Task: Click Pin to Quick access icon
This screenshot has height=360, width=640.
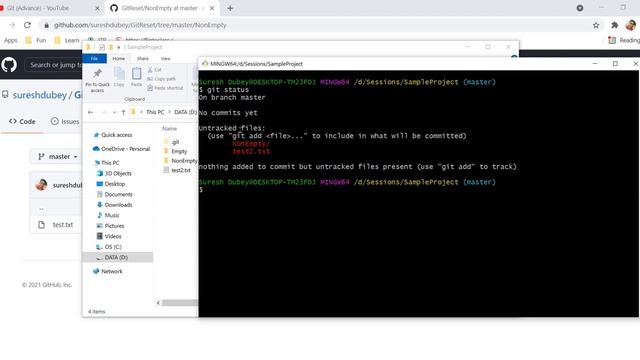Action: tap(97, 80)
